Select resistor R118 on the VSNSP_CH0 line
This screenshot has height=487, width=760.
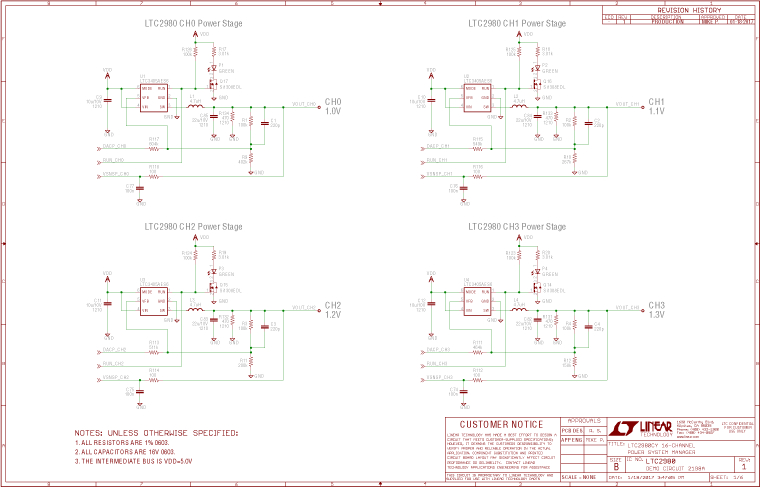tap(154, 176)
